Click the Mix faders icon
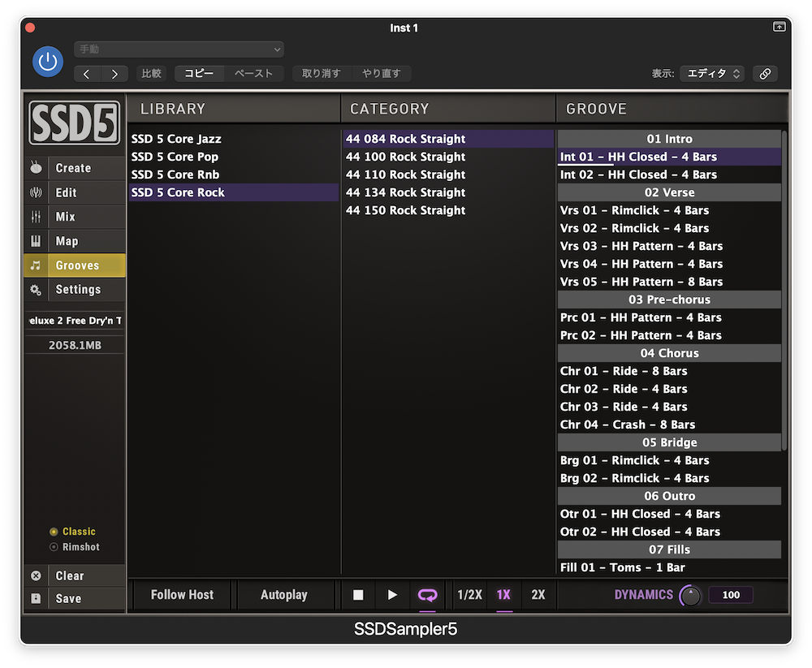This screenshot has width=812, height=668. pyautogui.click(x=36, y=217)
